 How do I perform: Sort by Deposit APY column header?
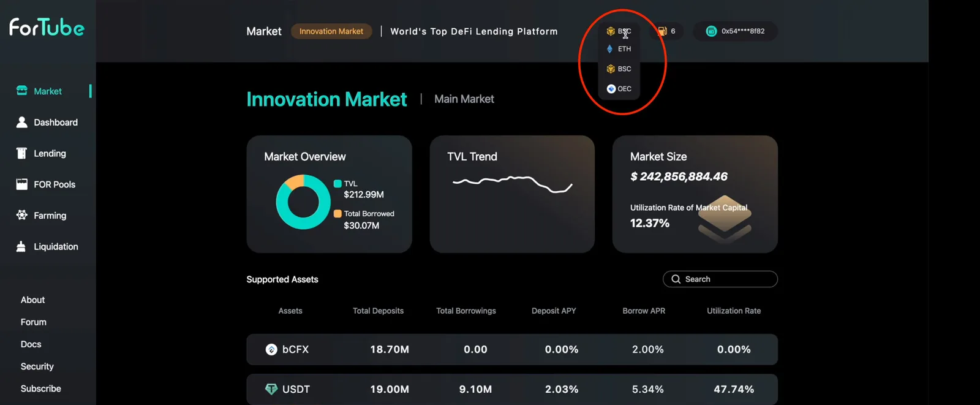[x=554, y=311]
